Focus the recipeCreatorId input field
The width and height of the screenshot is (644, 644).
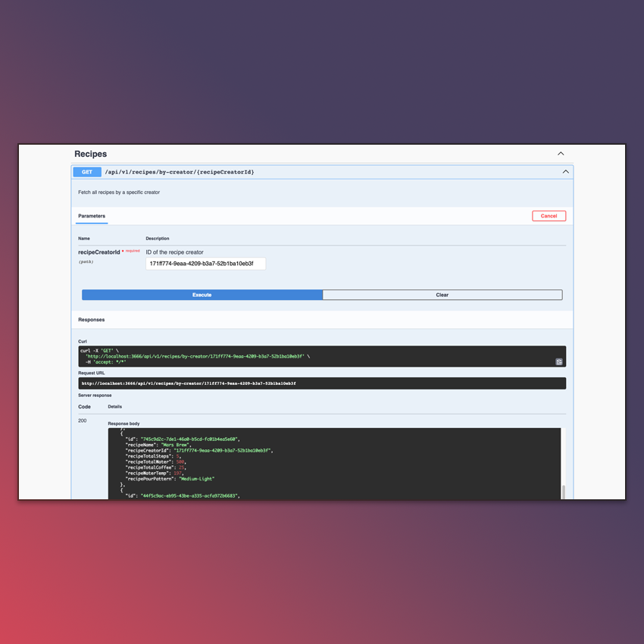point(206,264)
